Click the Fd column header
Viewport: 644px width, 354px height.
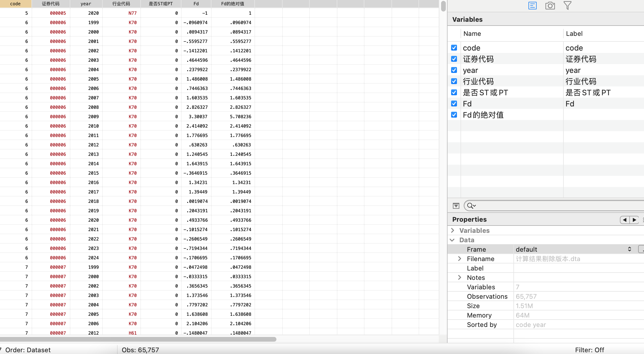tap(196, 4)
